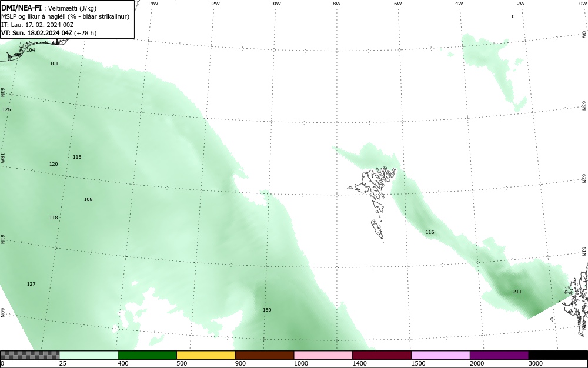Click the 12W longitude label
Screen dimensions: 588x368
215,4
